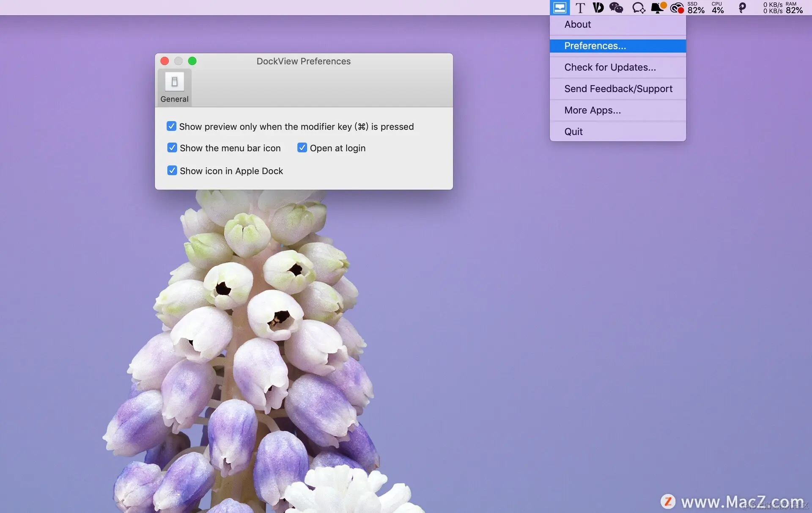The image size is (812, 513).
Task: Select Preferences... in the dropdown menu
Action: [x=595, y=46]
